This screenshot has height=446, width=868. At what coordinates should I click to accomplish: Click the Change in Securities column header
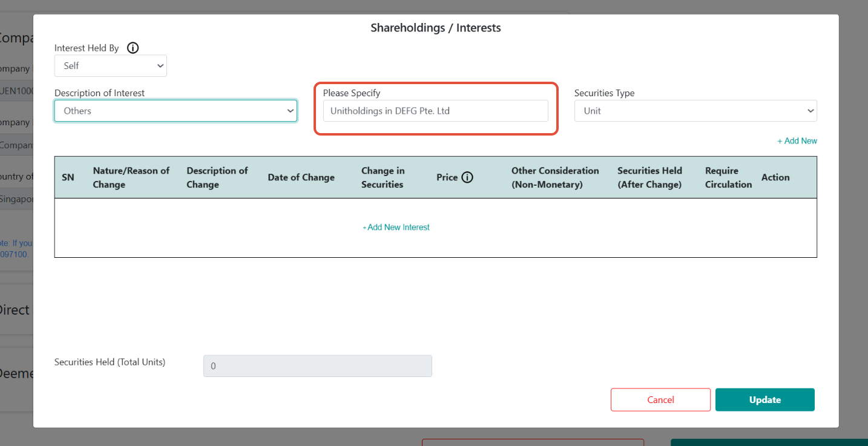tap(383, 177)
